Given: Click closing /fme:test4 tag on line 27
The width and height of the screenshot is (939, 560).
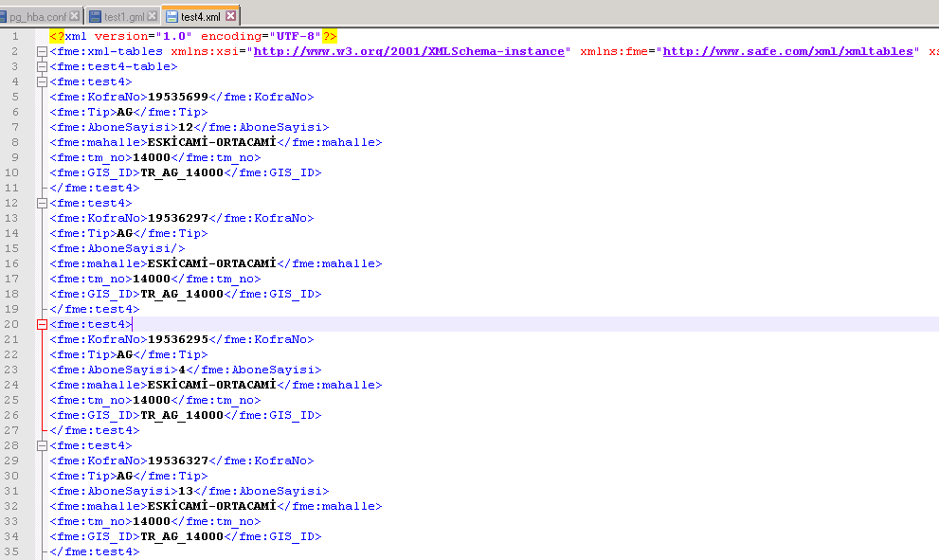Looking at the screenshot, I should coord(95,430).
